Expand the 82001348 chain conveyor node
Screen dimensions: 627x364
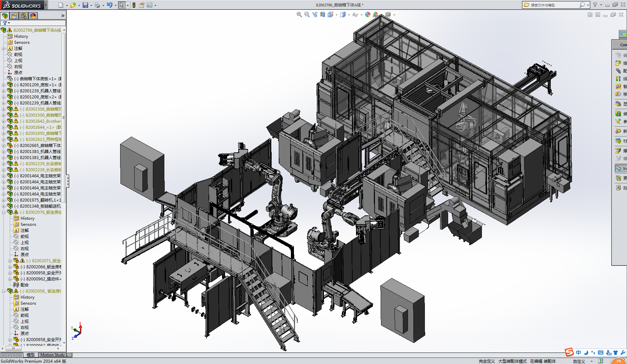point(4,206)
